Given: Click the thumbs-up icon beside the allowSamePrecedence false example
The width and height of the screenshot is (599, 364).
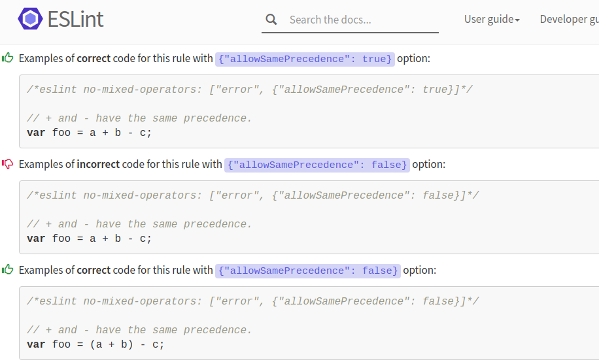Looking at the screenshot, I should point(8,270).
